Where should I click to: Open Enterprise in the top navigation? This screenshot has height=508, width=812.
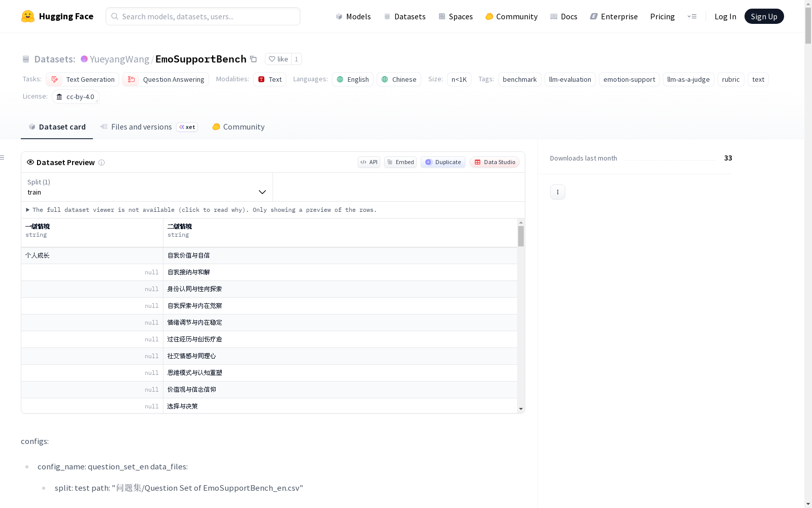coord(614,16)
